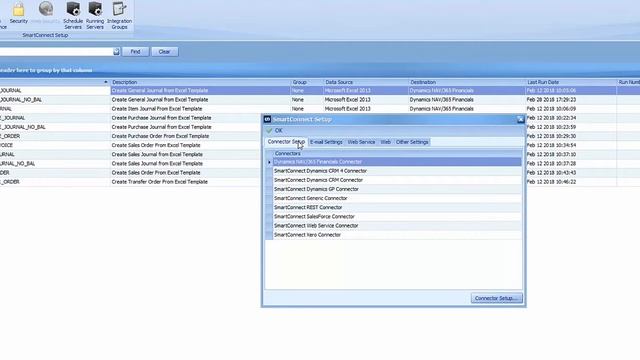Select SmartConnect Web Service Connector
This screenshot has width=640, height=360.
click(x=397, y=226)
